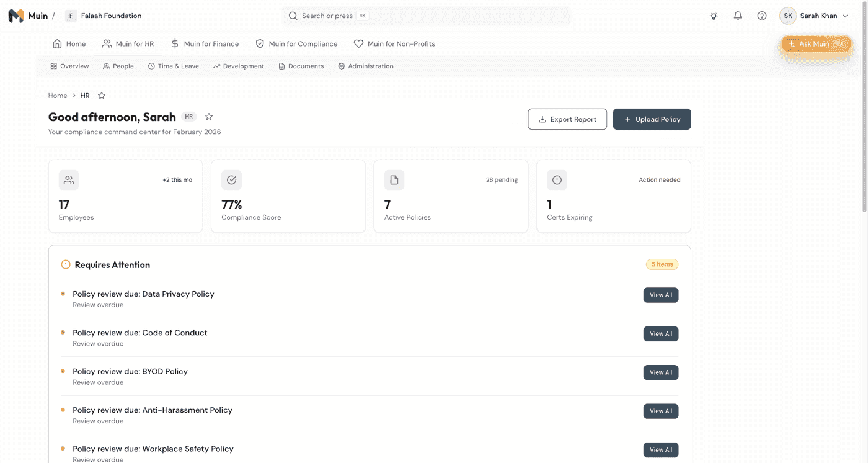Open the Falaah Foundation organization switcher
Screen dimensions: 868x463
(104, 16)
